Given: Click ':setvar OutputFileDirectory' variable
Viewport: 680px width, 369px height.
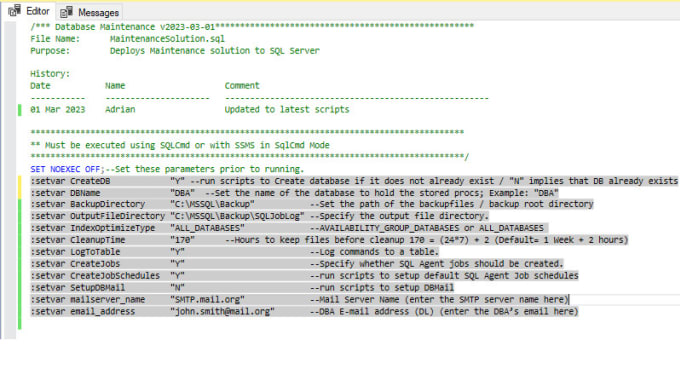Looking at the screenshot, I should coord(98,216).
